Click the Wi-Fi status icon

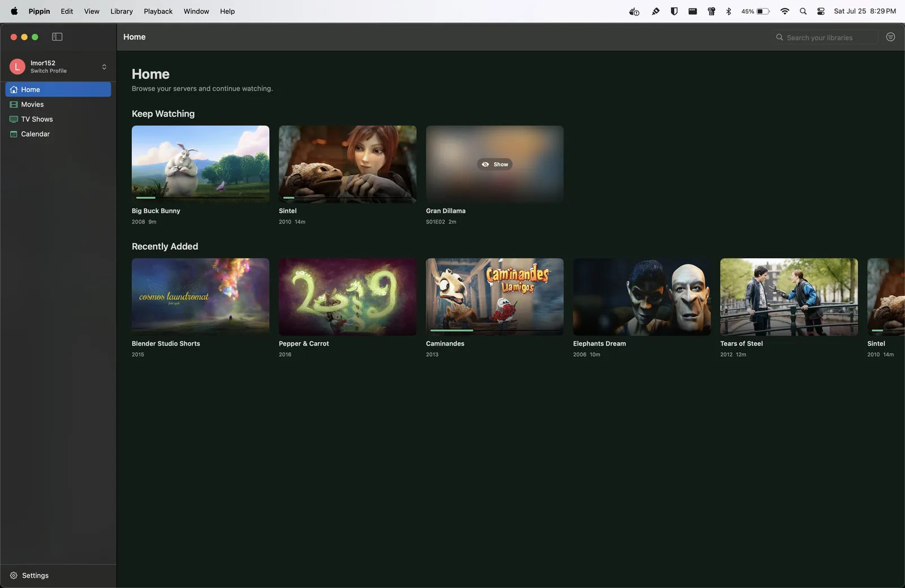point(785,11)
